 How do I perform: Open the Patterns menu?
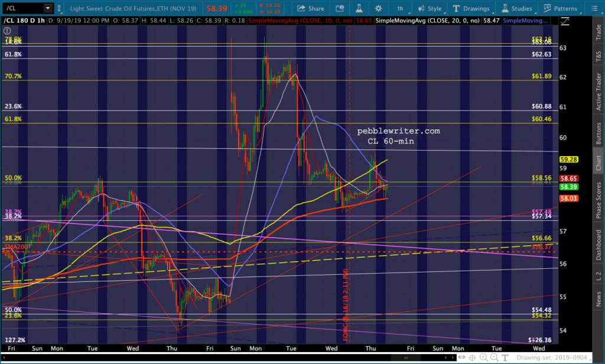(560, 8)
